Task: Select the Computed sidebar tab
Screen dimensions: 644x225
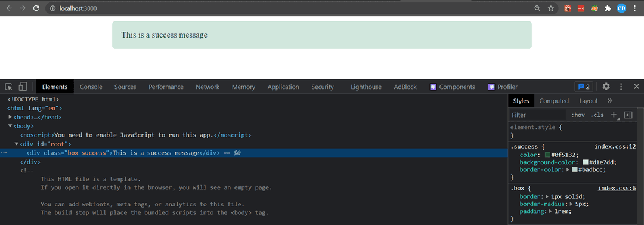Action: coord(554,101)
